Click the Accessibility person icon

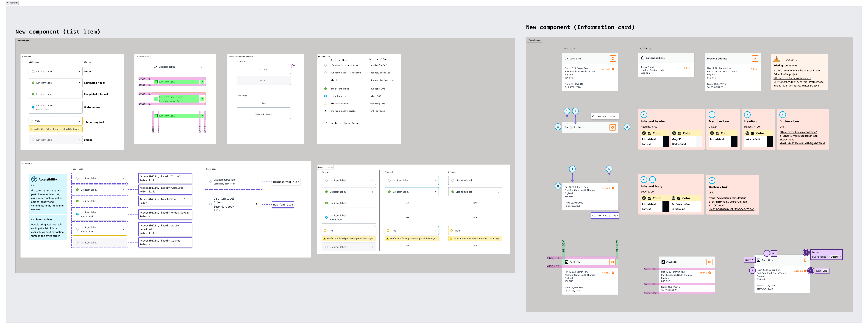34,179
